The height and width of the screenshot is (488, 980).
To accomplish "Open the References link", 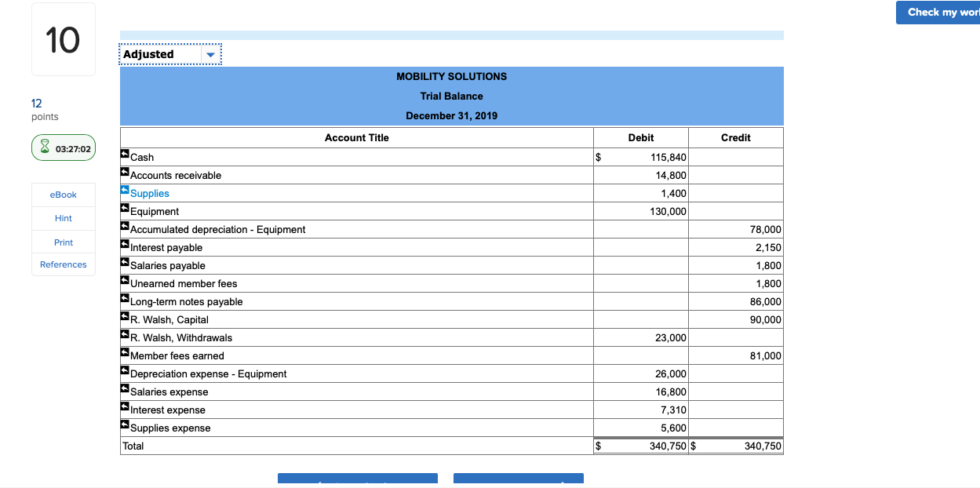I will [63, 264].
